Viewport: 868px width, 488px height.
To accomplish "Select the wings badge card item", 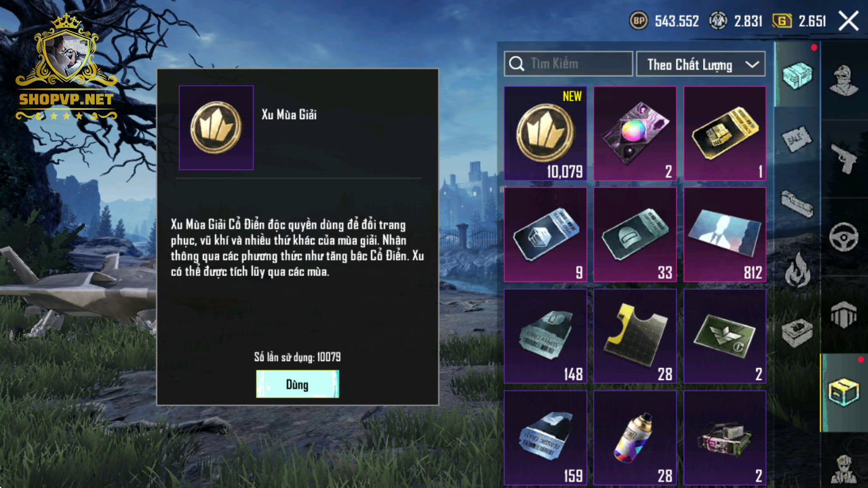I will (725, 336).
